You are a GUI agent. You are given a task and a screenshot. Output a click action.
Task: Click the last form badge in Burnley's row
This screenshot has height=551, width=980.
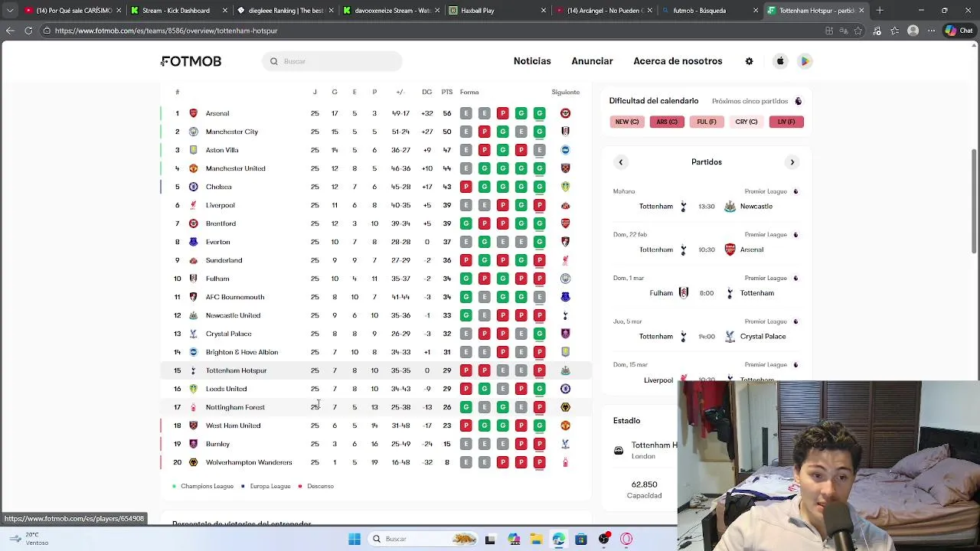pos(539,444)
